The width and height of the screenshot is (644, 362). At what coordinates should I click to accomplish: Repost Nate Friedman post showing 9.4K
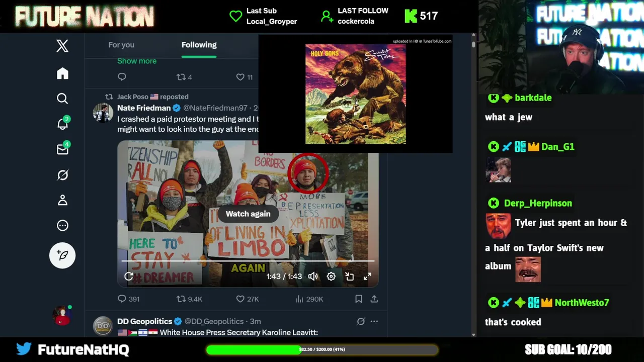189,299
